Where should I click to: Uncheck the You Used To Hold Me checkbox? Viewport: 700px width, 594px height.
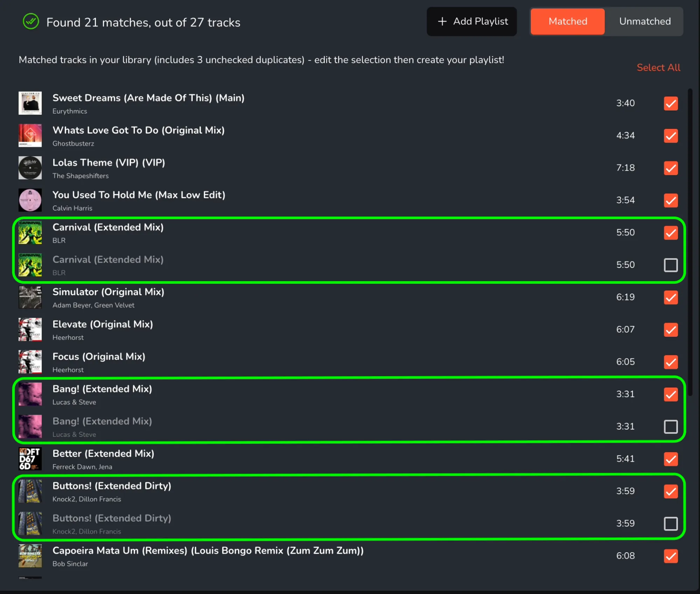(671, 200)
